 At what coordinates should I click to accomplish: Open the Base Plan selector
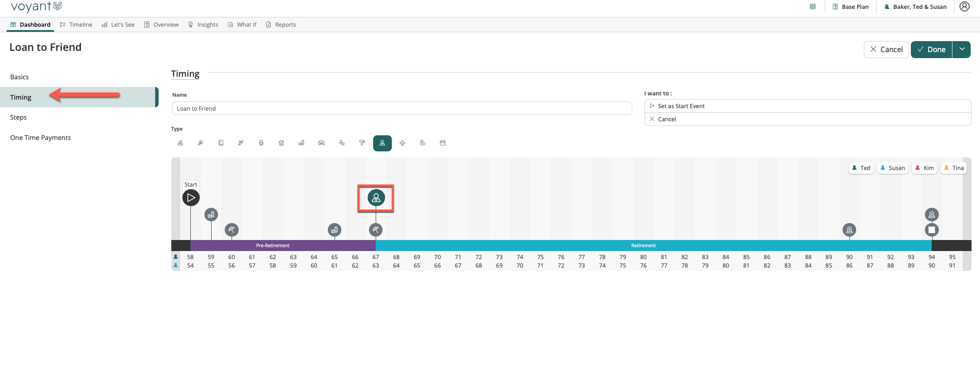(x=850, y=7)
